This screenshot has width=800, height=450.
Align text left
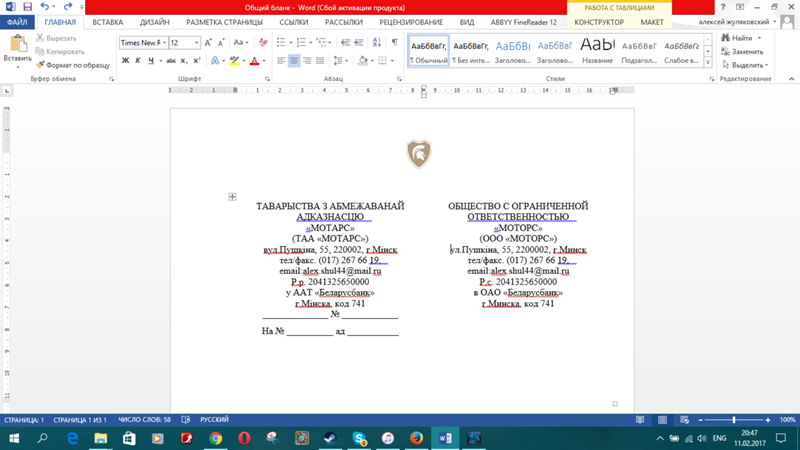(x=281, y=61)
